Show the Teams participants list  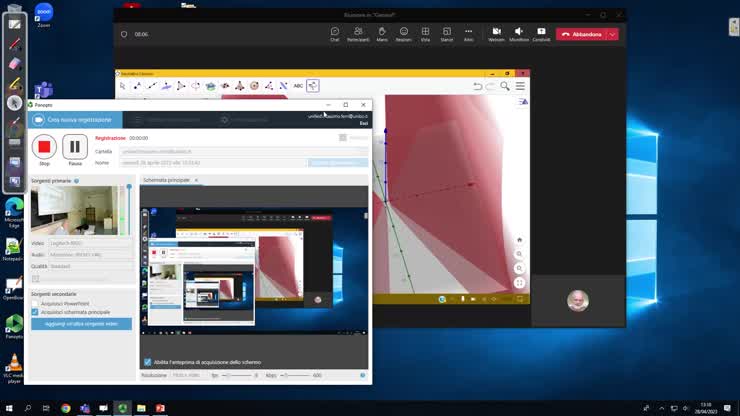[358, 33]
